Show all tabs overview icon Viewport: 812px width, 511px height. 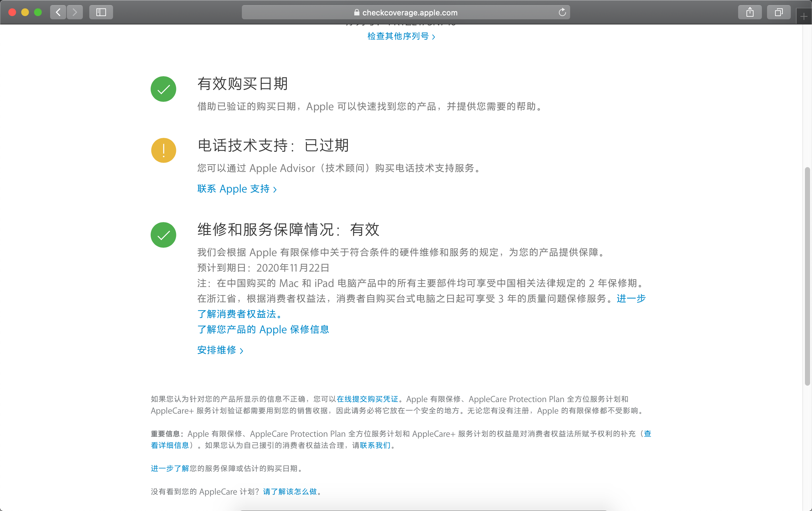tap(778, 13)
